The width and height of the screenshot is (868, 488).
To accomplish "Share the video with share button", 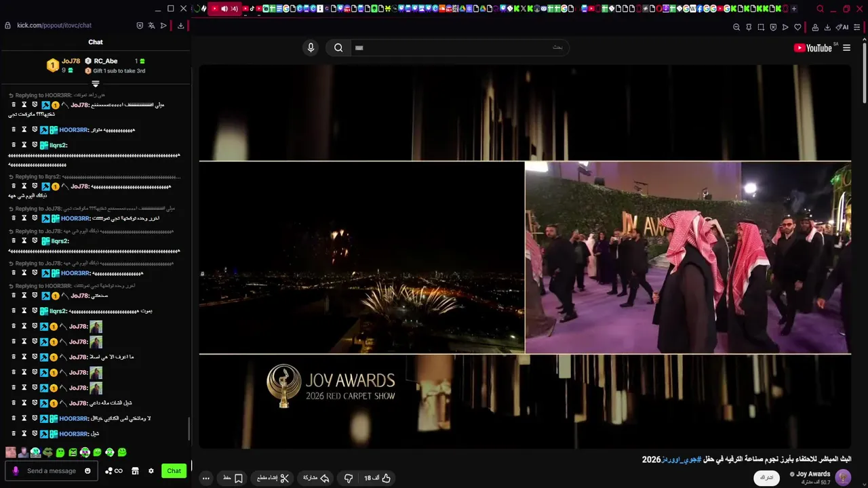I will [x=316, y=478].
